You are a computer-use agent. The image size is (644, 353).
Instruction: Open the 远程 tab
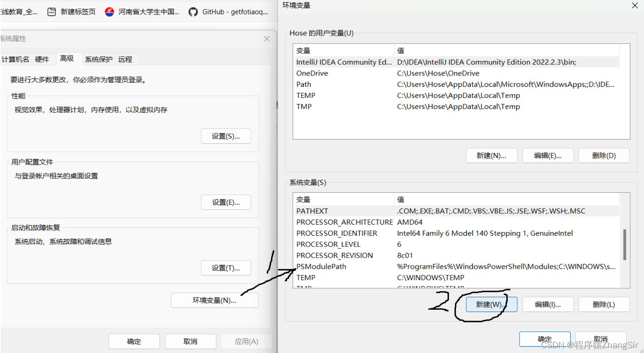coord(125,59)
